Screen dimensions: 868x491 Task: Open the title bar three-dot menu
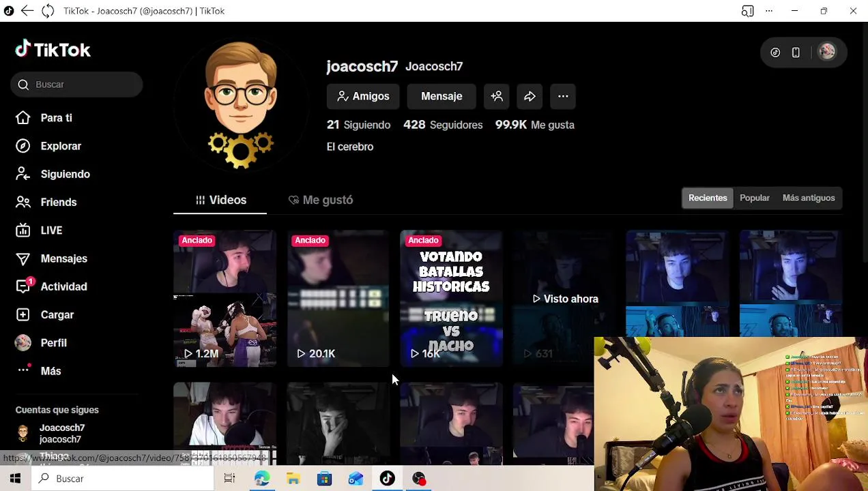[x=769, y=11]
